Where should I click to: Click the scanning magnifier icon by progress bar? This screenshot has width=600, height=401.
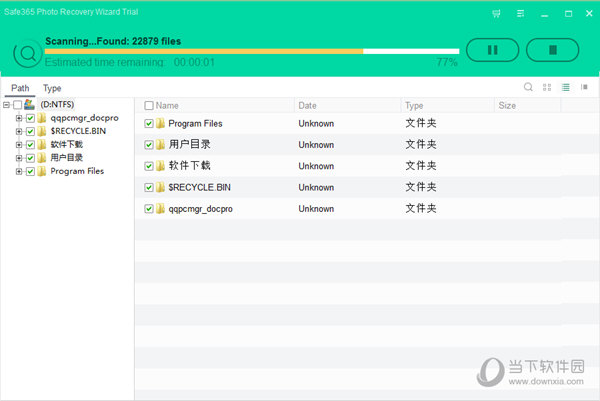click(28, 54)
